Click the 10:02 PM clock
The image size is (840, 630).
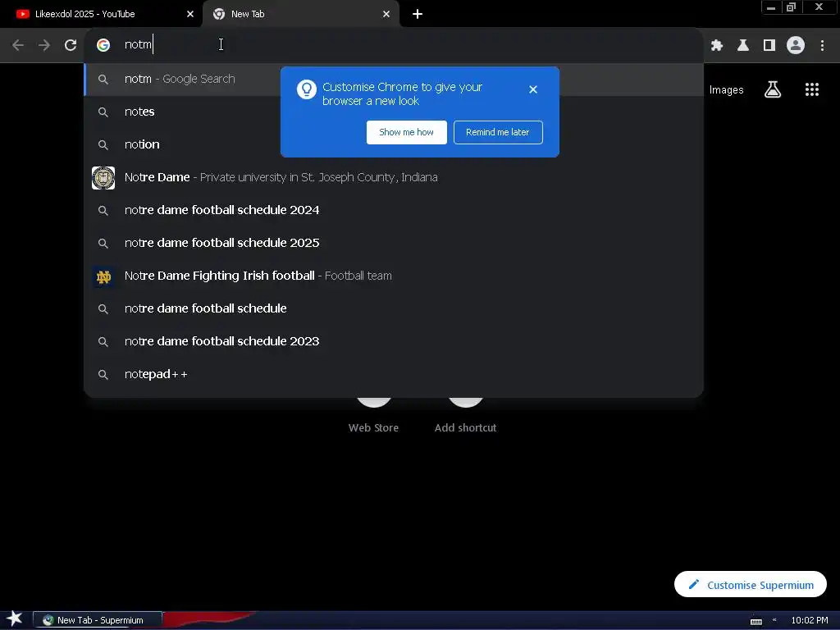[x=809, y=620]
